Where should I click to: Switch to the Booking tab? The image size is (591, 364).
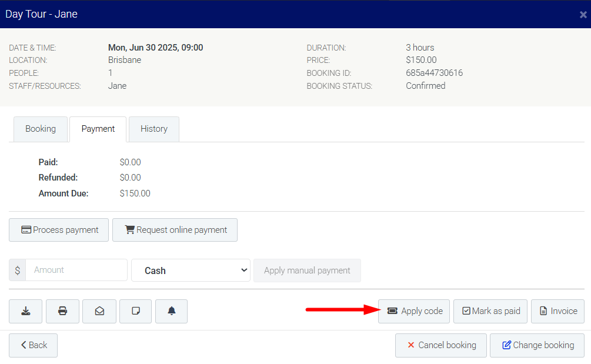[x=41, y=129]
